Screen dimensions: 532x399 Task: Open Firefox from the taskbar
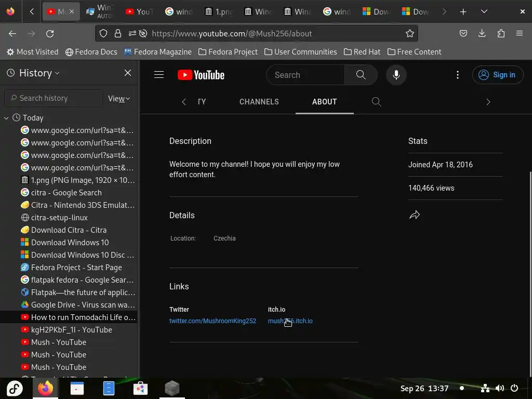(46, 389)
